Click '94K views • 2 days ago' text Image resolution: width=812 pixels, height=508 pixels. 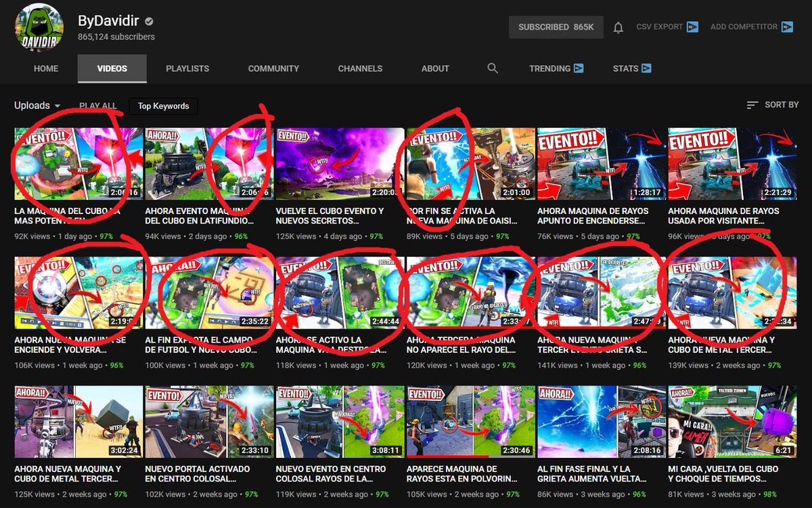pyautogui.click(x=186, y=236)
